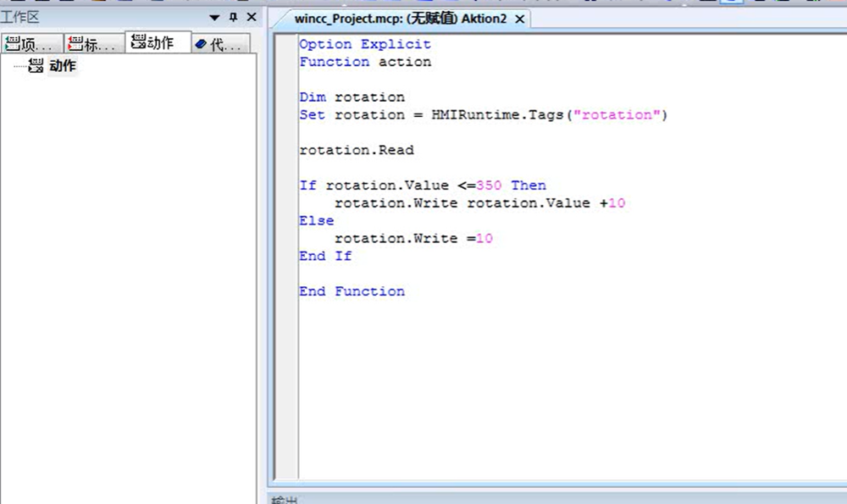This screenshot has height=504, width=847.
Task: Switch to the 项... project tab
Action: coord(32,44)
